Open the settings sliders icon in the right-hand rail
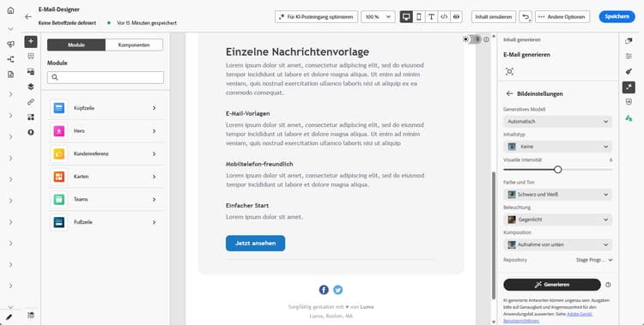The image size is (644, 325). pos(629,57)
